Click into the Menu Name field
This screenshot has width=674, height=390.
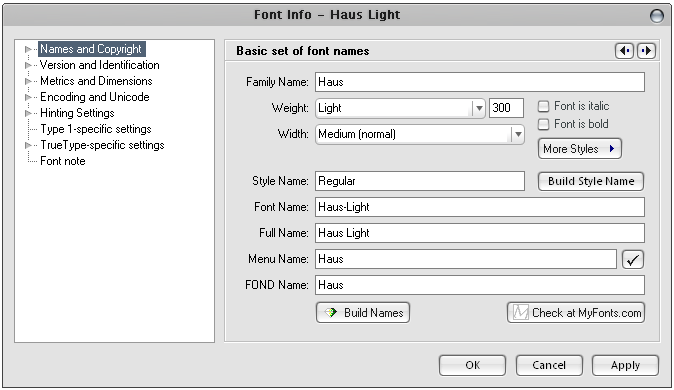(x=466, y=259)
